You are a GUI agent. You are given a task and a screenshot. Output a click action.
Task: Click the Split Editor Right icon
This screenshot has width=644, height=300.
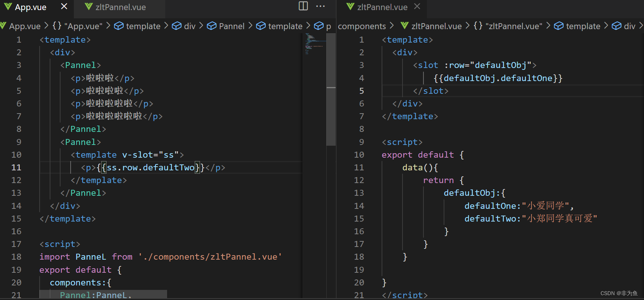303,6
